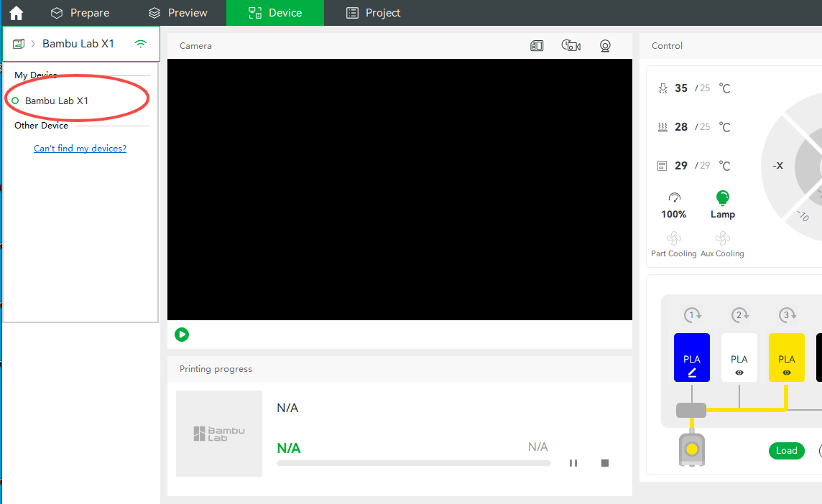Toggle the Part Cooling fan

coord(674,245)
